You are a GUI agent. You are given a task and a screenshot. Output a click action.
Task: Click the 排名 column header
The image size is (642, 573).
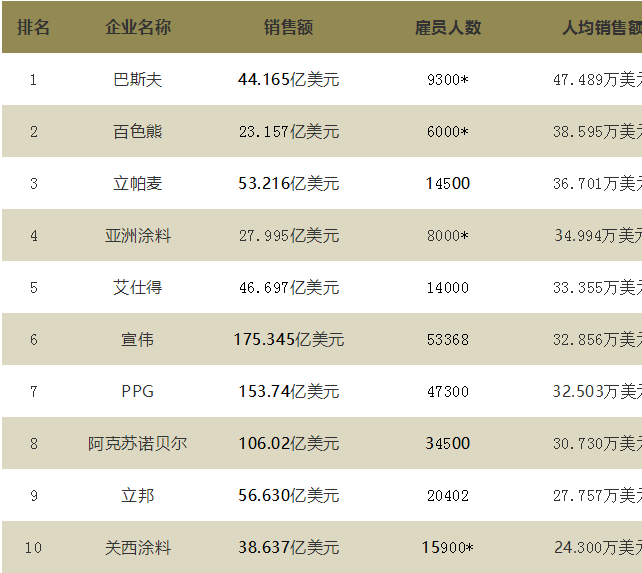tap(33, 27)
